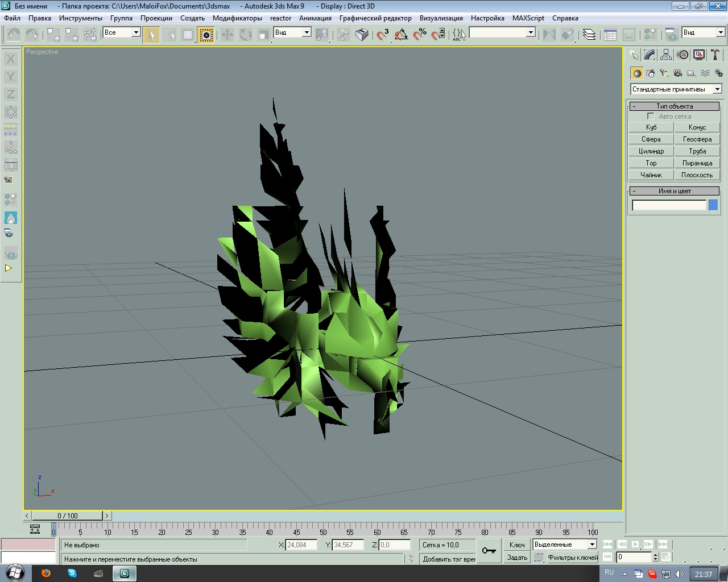Select the Lights category icon
The height and width of the screenshot is (582, 728).
pos(664,73)
